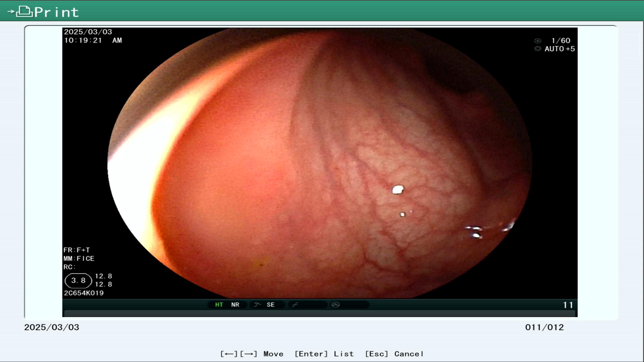Viewport: 644px width, 362px height.
Task: Click the NR indicator in status bar
Action: tap(235, 305)
